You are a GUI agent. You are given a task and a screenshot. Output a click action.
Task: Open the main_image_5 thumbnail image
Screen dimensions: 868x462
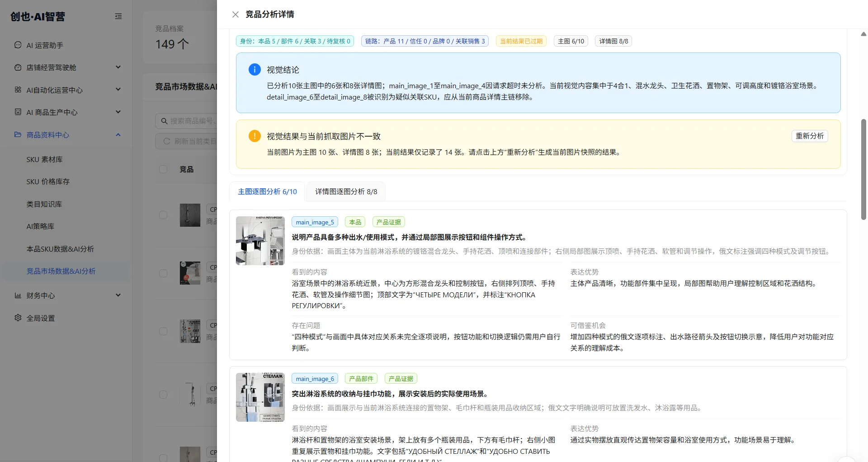260,241
